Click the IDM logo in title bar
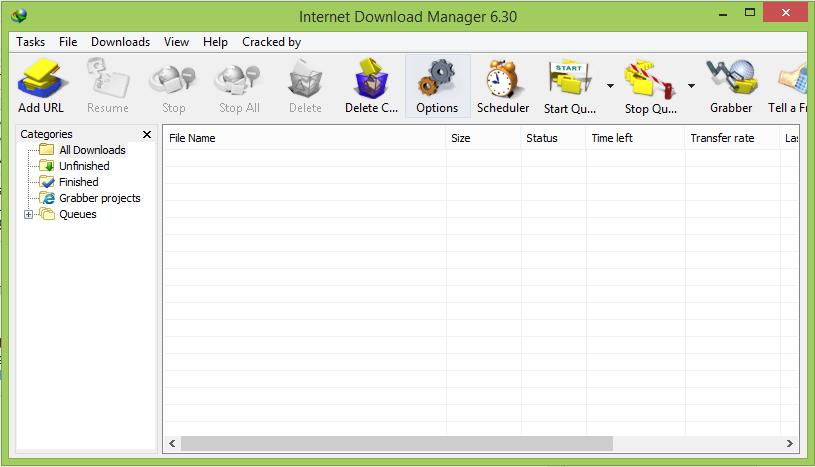815x467 pixels. click(x=19, y=16)
